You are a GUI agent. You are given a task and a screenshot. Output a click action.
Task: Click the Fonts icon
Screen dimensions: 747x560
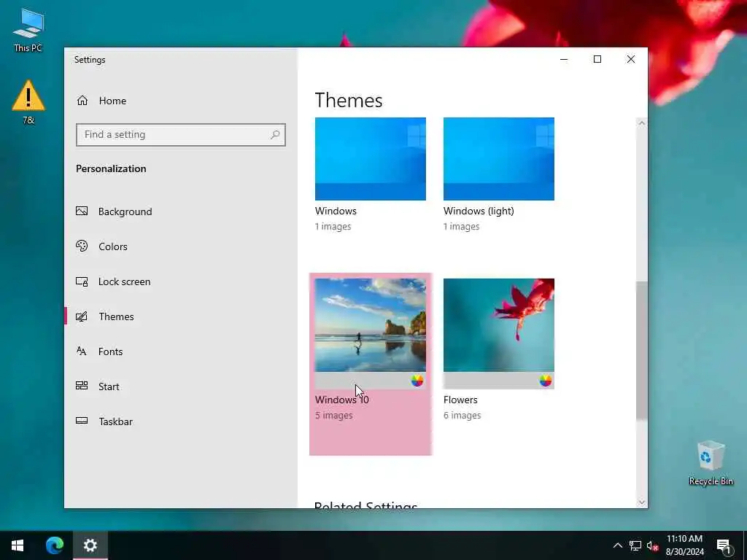(x=82, y=351)
